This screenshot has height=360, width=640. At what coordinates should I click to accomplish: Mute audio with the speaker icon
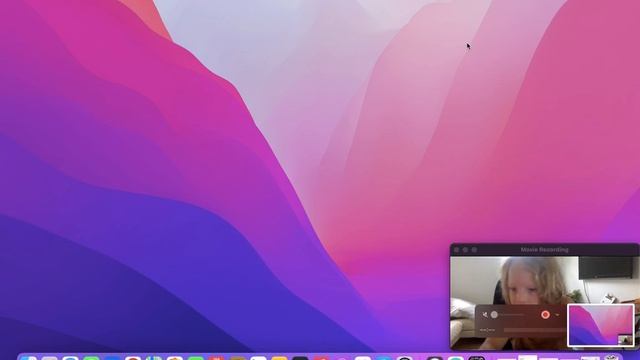(x=484, y=315)
